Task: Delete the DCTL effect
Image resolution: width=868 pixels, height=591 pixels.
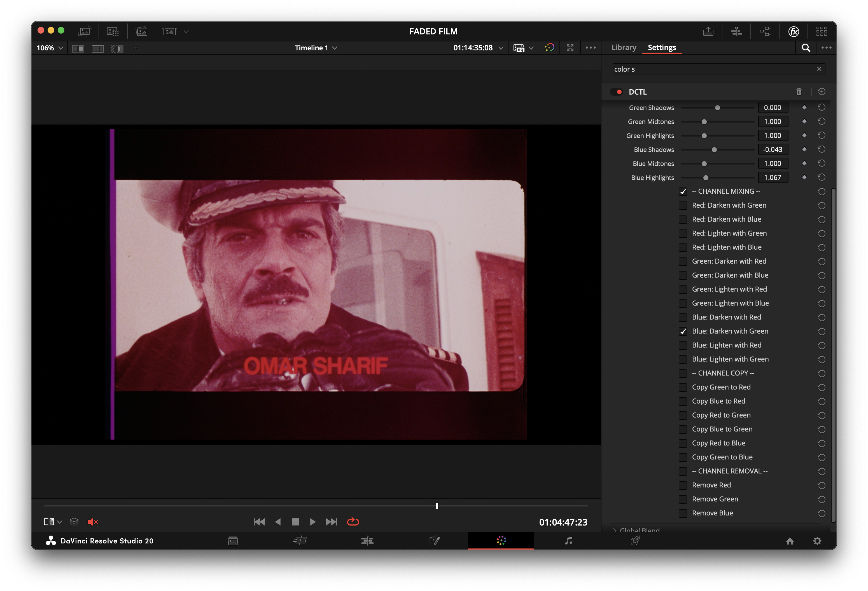Action: click(x=799, y=92)
